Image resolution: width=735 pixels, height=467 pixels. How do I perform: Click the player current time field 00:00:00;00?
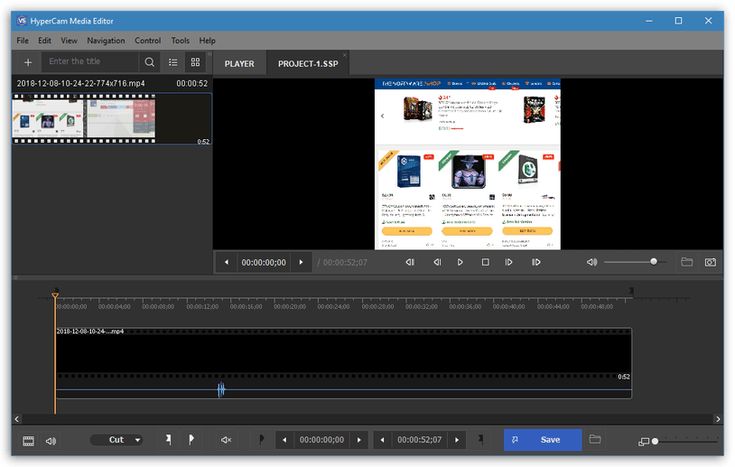(x=263, y=263)
